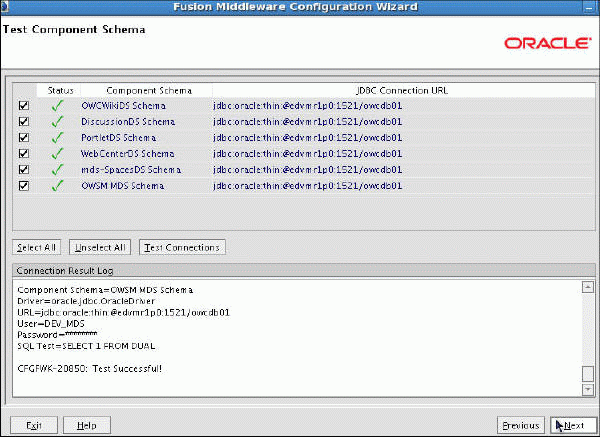Uncheck the WebCenterDS Schema checkbox
This screenshot has height=437, width=600.
coord(24,154)
